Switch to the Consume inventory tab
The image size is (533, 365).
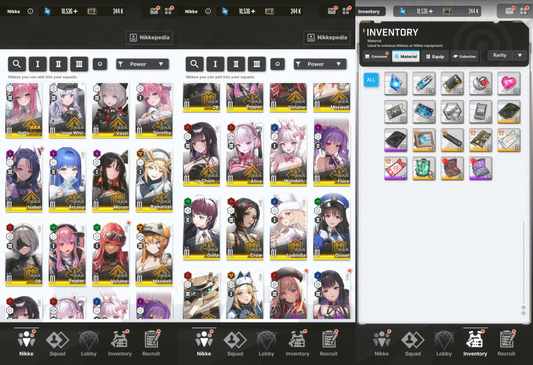point(376,56)
